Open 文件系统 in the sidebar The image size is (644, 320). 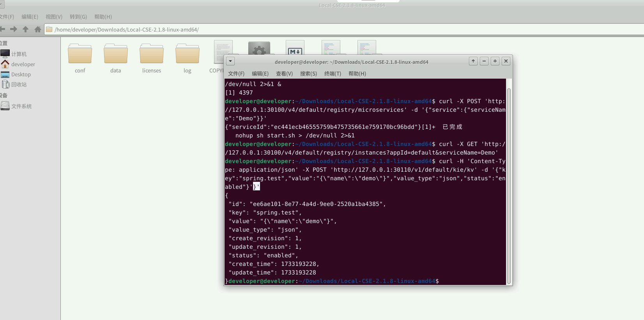coord(16,106)
